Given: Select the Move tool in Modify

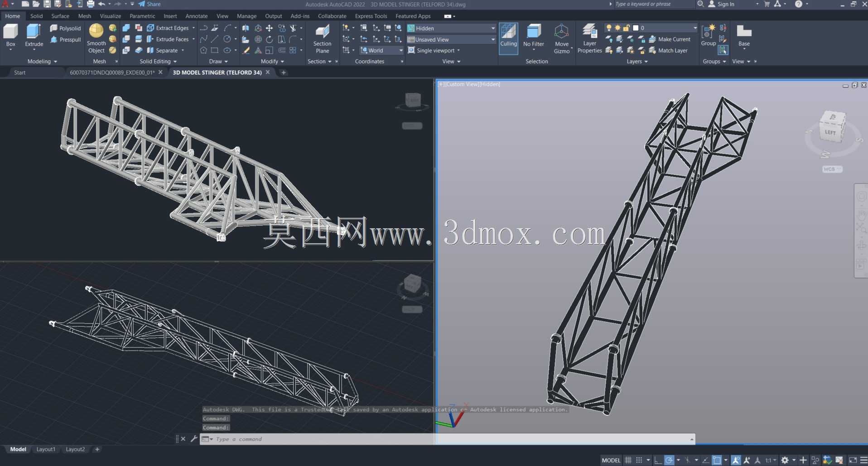Looking at the screenshot, I should pyautogui.click(x=269, y=28).
